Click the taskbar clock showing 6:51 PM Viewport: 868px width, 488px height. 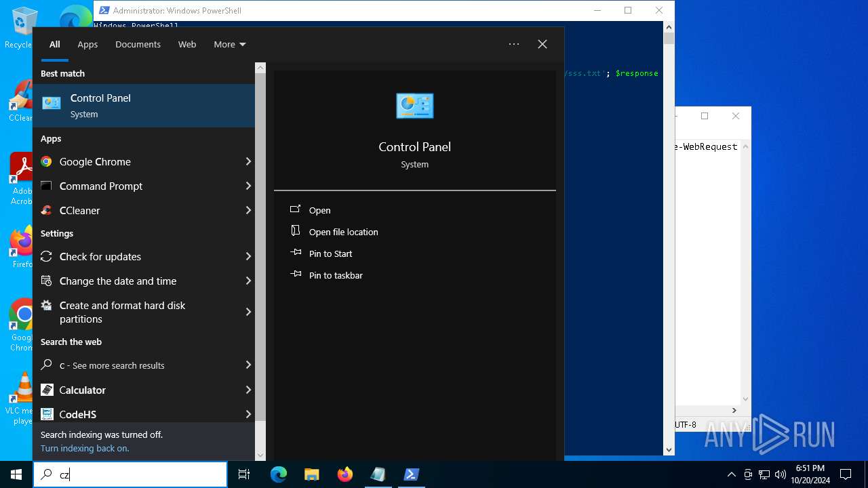click(810, 474)
